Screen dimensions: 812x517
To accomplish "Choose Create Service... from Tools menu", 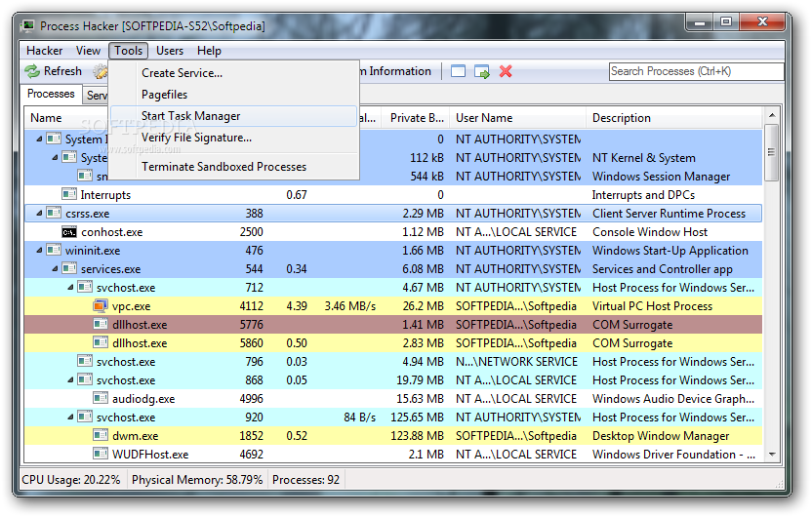I will (234, 73).
